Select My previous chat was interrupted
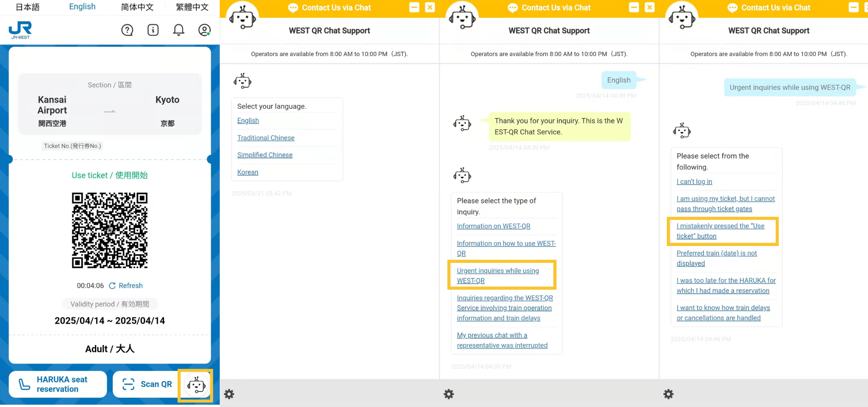 (x=502, y=340)
